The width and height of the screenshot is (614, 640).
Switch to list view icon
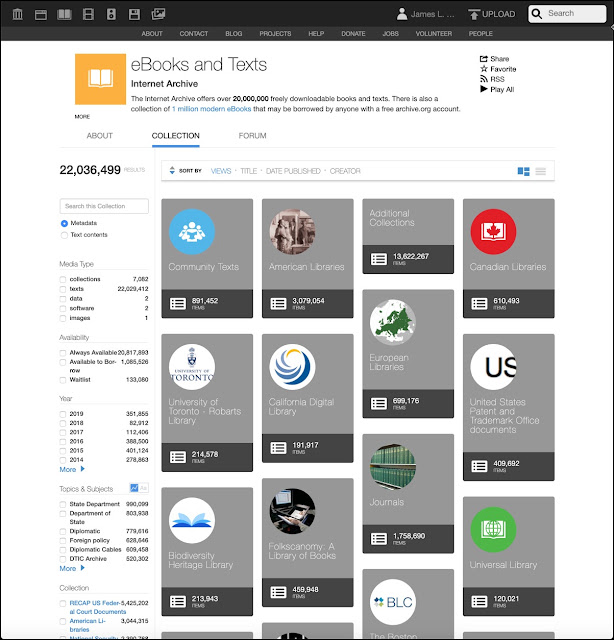[x=541, y=171]
